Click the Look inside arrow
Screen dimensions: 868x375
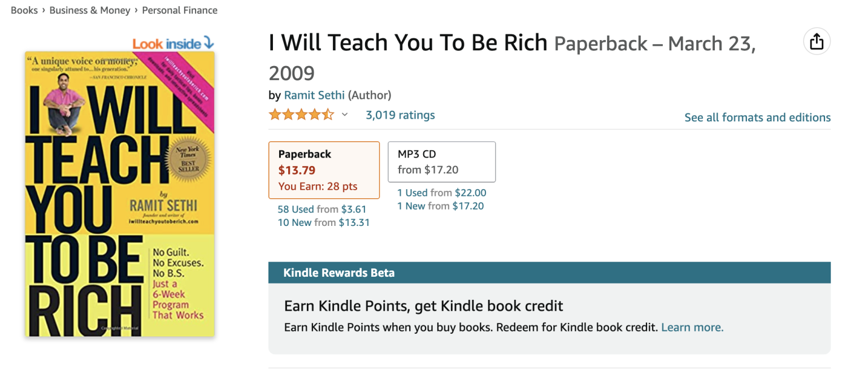point(209,43)
